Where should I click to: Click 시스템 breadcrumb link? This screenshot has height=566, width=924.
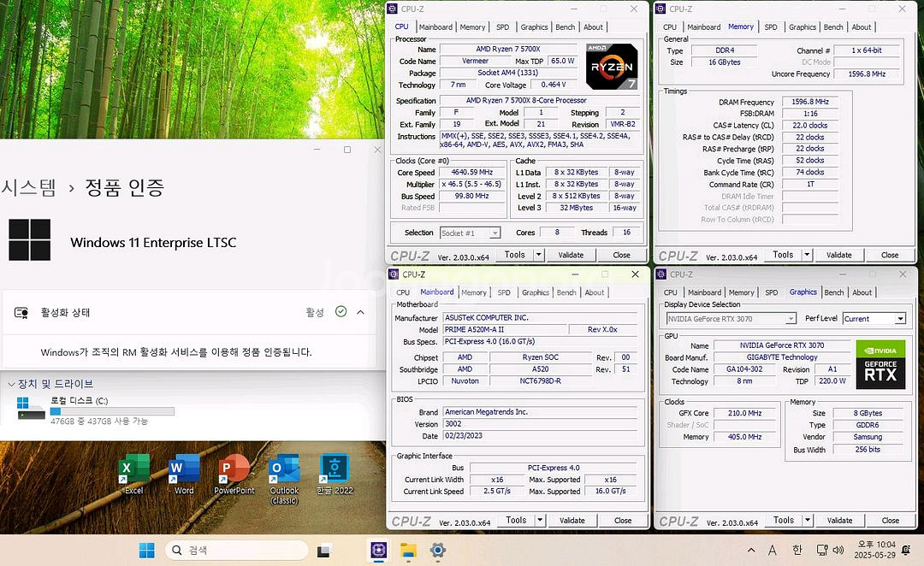28,187
